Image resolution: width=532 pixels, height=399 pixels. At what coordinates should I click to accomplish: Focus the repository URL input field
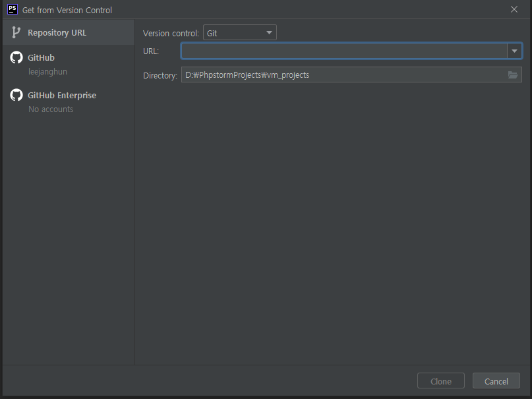[344, 51]
